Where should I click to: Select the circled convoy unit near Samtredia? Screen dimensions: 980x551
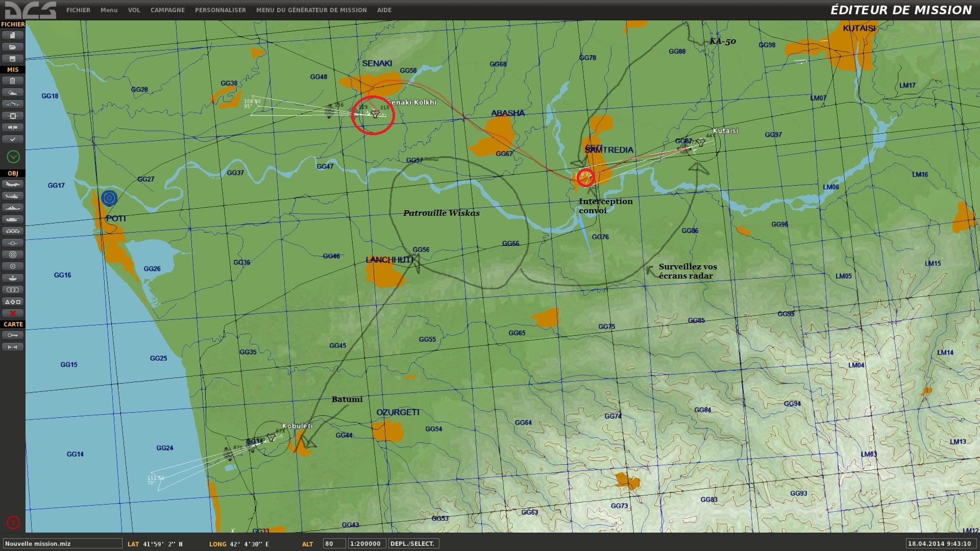[x=585, y=178]
